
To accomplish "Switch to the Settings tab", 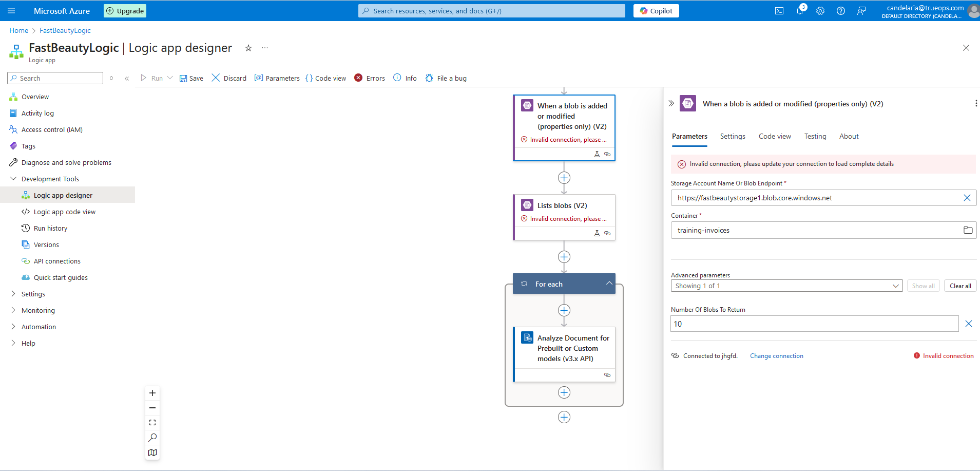I will click(733, 136).
